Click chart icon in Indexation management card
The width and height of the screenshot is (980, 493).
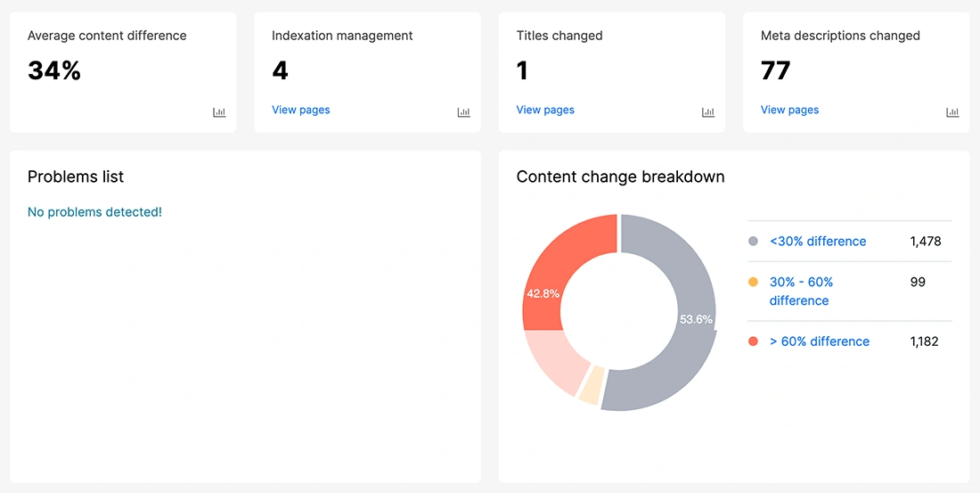point(463,112)
